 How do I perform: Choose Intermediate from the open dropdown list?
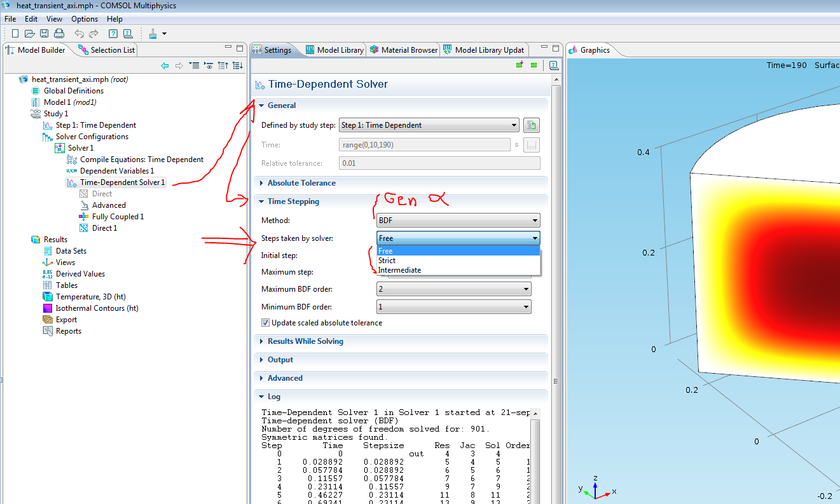pos(399,270)
